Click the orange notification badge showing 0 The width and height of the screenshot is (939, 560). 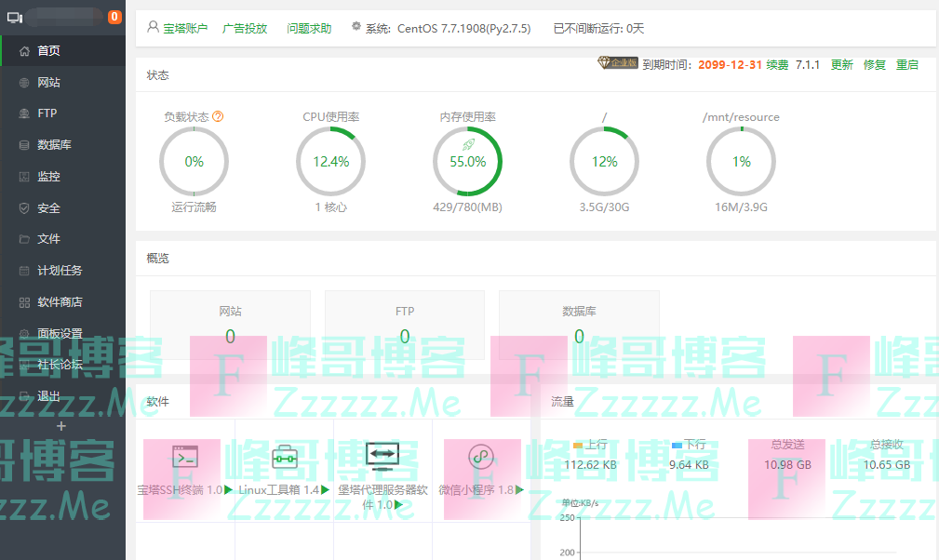(114, 17)
